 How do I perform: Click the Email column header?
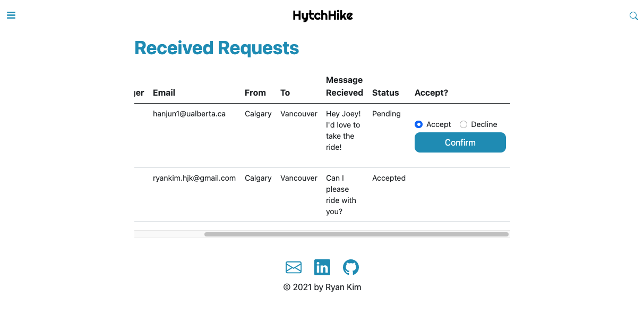coord(164,92)
